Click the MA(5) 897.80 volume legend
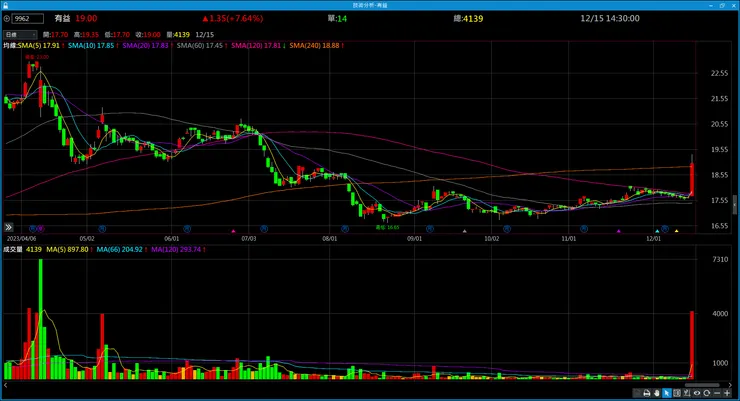This screenshot has height=401, width=740. [69, 250]
